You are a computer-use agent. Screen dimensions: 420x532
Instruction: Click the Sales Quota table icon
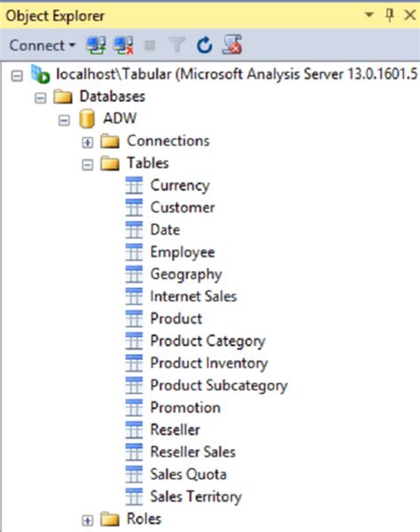134,474
